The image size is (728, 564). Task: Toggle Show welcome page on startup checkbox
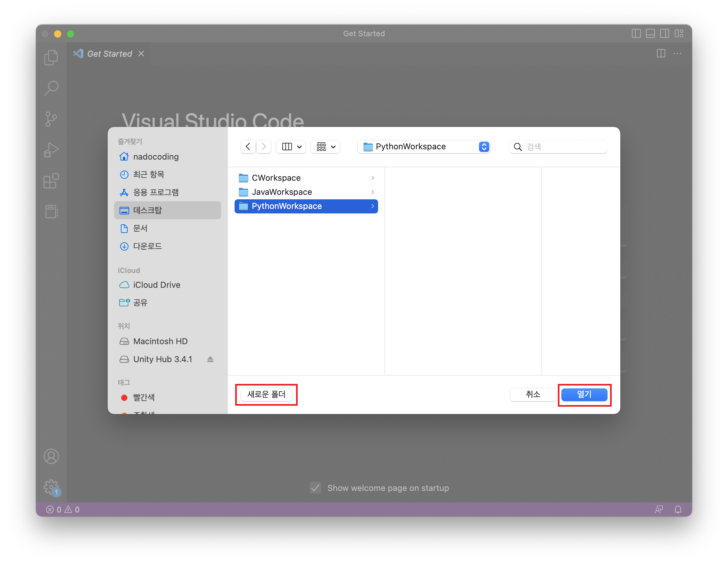(x=315, y=488)
